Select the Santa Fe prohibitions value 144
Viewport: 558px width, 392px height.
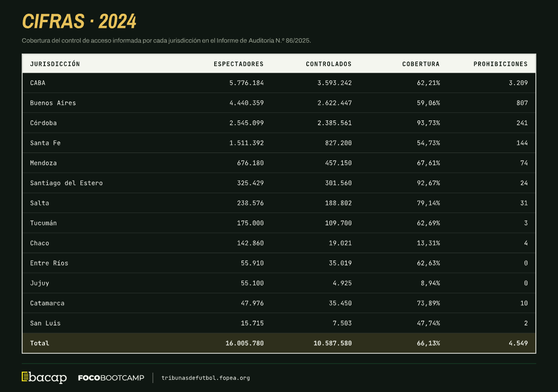pos(522,143)
